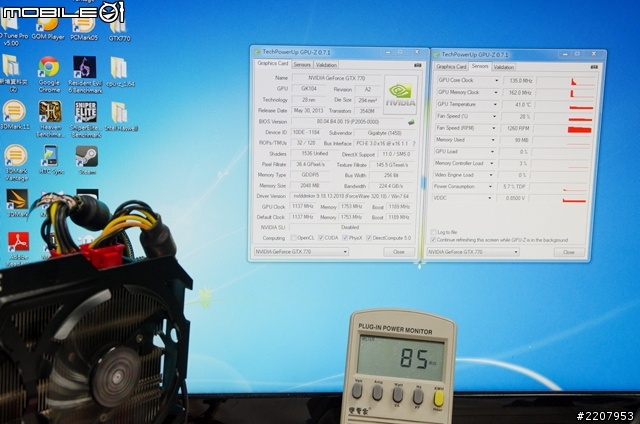Click the BIOS save chip icon beside BIOS Version
Screen dimensions: 640x424
click(411, 122)
